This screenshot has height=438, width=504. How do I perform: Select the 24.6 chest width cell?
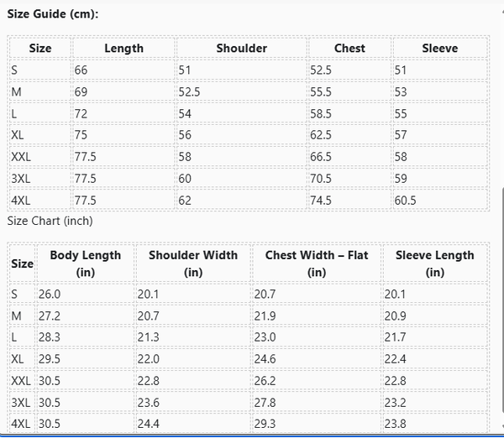coord(265,359)
